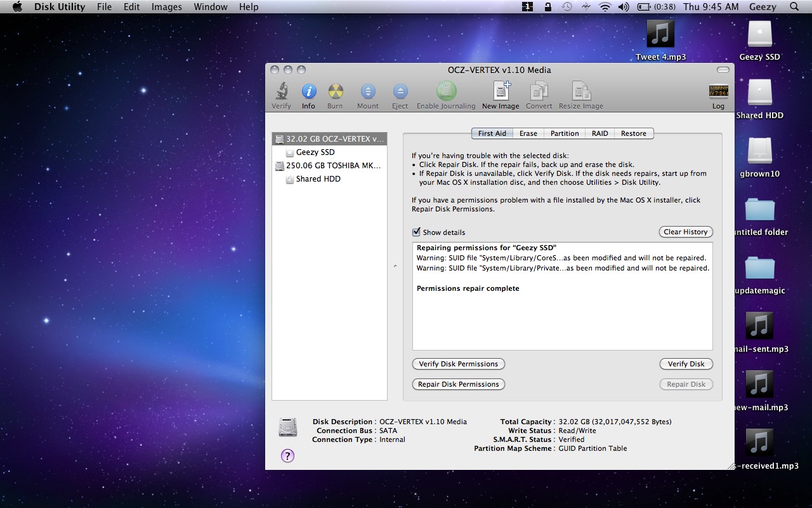Click the Convert toolbar icon

(539, 92)
